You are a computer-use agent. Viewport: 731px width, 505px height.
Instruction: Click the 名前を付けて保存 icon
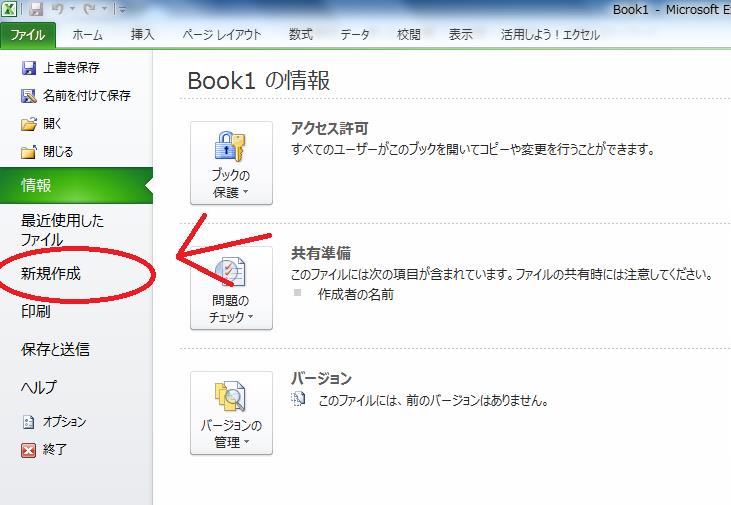[29, 96]
